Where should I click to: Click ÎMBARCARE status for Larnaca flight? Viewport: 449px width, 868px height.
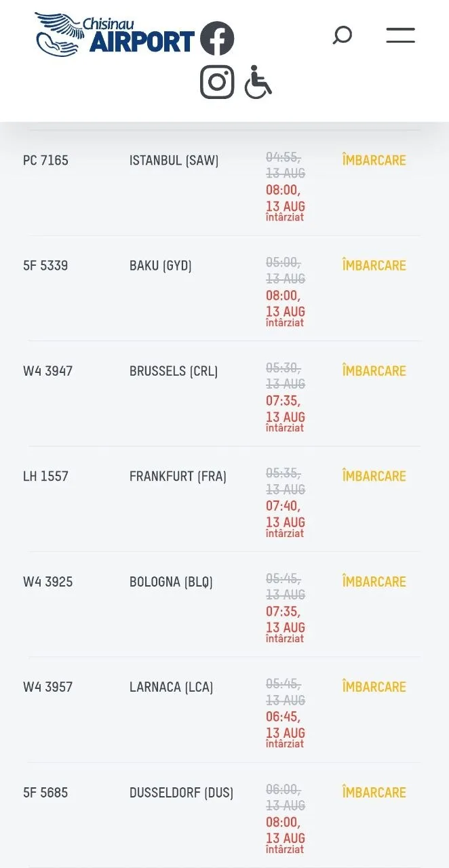(x=374, y=687)
